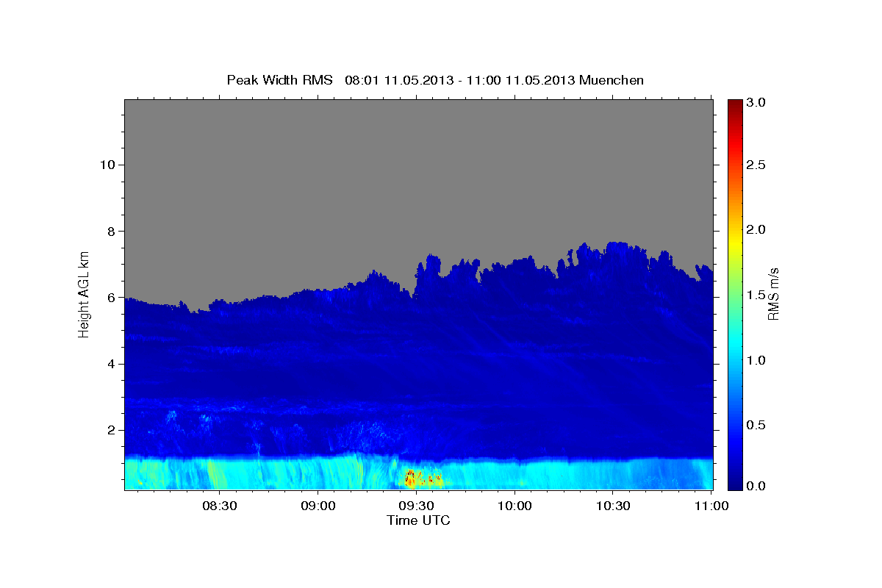
Task: Click the 09:30 time tick label
Action: pyautogui.click(x=416, y=506)
